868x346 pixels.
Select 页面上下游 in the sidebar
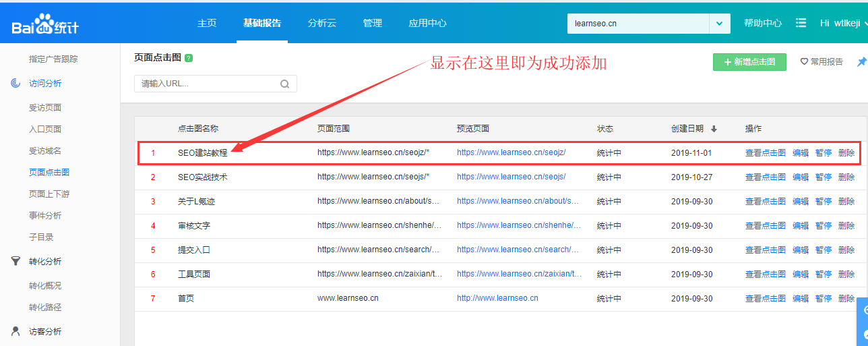point(49,194)
